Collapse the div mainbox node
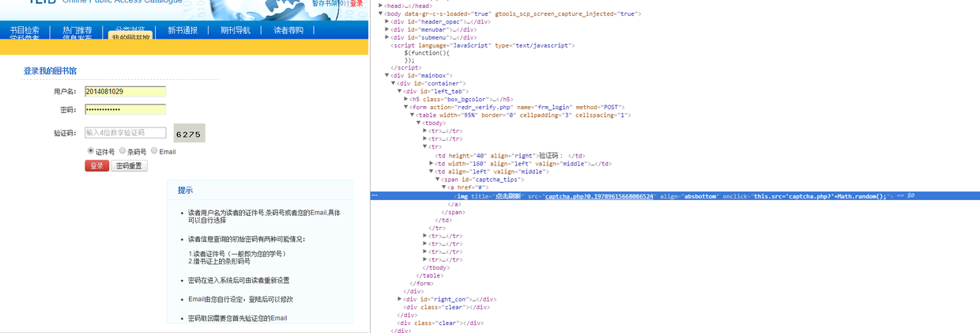 click(x=387, y=75)
